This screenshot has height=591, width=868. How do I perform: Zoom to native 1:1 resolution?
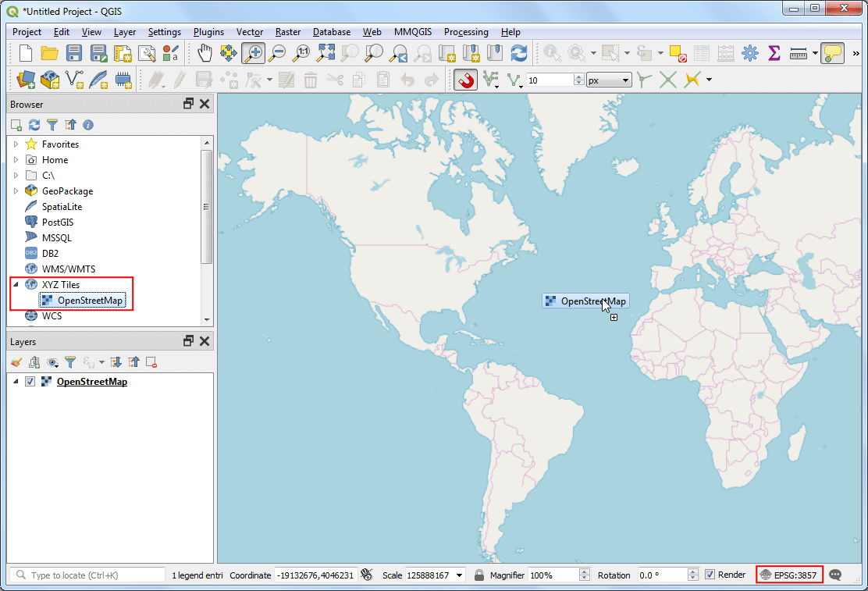coord(302,53)
